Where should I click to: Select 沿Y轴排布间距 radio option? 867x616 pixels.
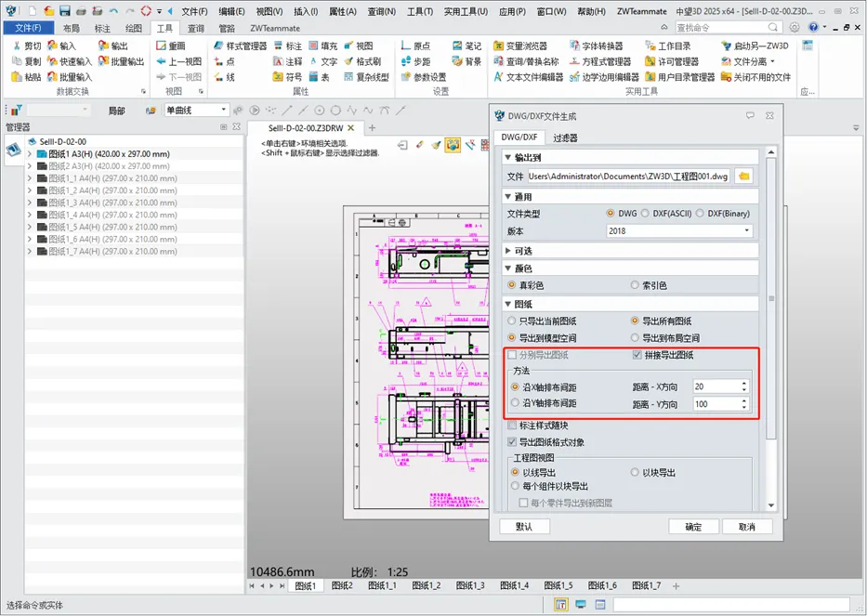(516, 403)
